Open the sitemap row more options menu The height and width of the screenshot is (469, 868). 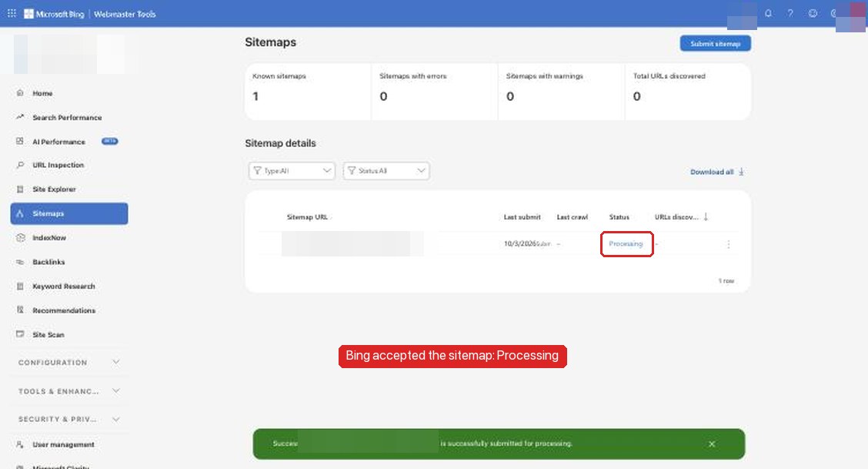[729, 244]
